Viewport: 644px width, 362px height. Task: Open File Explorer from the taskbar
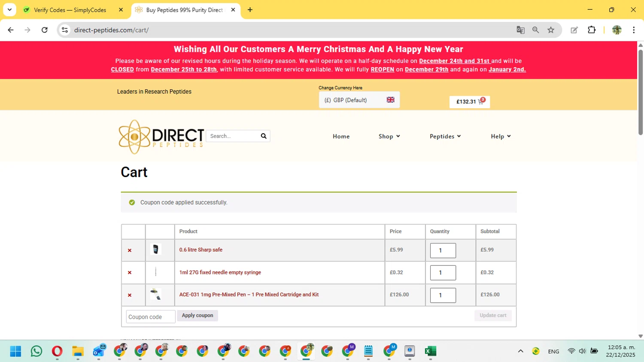click(78, 351)
